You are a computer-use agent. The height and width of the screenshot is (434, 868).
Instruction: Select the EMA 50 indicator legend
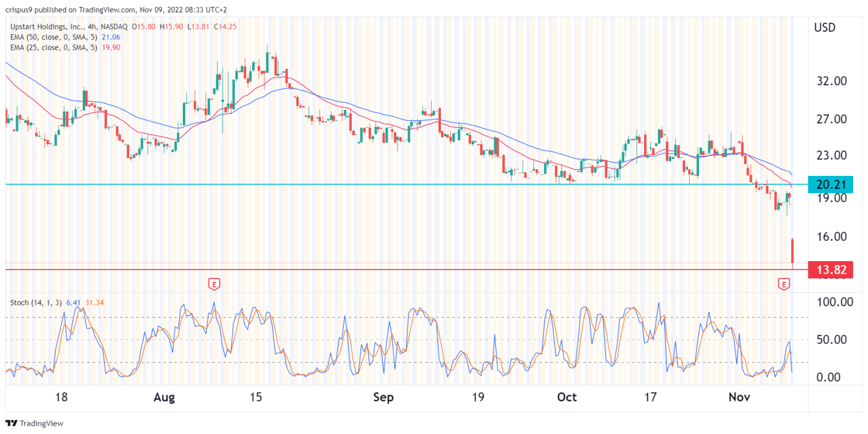click(52, 38)
